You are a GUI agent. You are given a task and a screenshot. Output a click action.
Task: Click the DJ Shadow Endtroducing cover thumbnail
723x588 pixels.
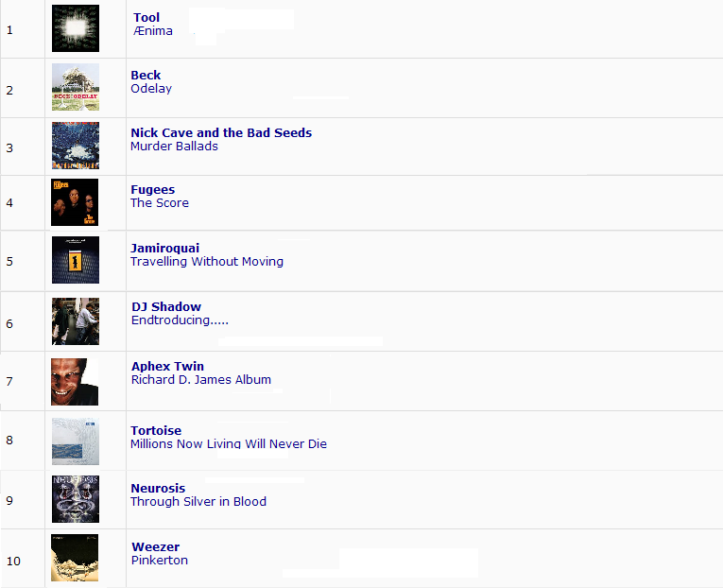pyautogui.click(x=76, y=321)
